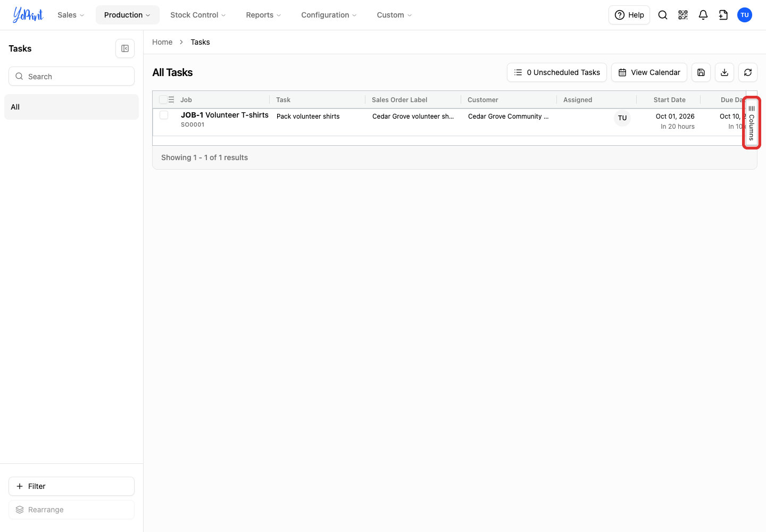The image size is (766, 532).
Task: Click Sales Order Label column header
Action: pos(399,99)
